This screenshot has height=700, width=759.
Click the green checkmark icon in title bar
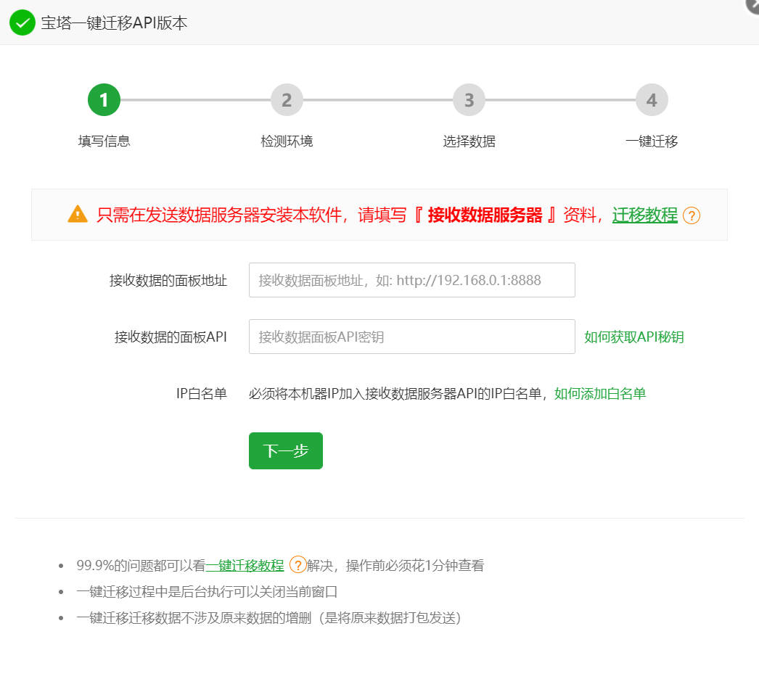(22, 22)
